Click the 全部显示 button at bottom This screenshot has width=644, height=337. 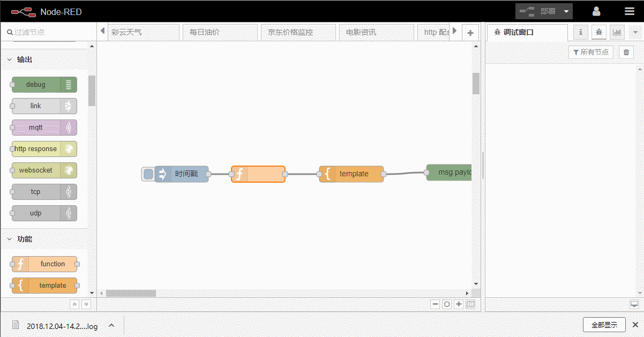(x=604, y=325)
